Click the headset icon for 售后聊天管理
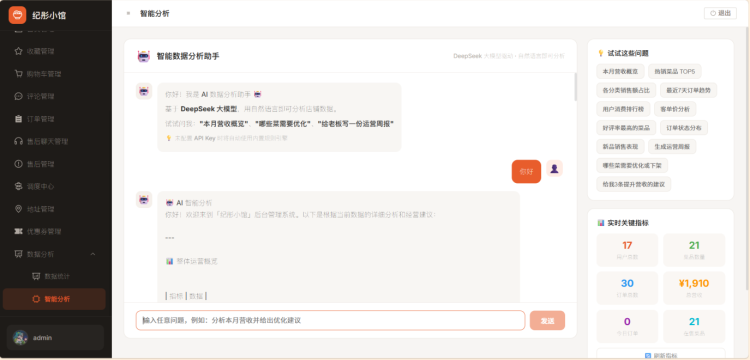This screenshot has width=750, height=360. coord(19,142)
